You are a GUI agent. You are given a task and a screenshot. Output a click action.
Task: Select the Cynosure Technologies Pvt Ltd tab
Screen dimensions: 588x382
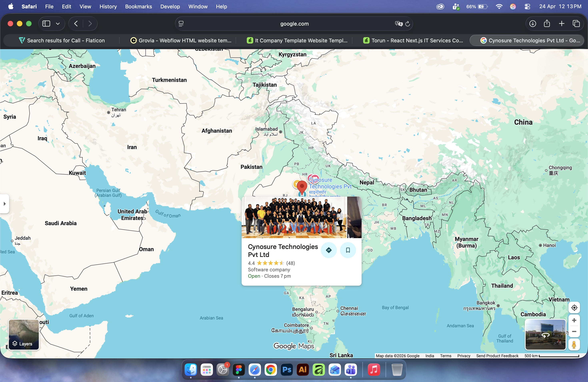coord(526,41)
